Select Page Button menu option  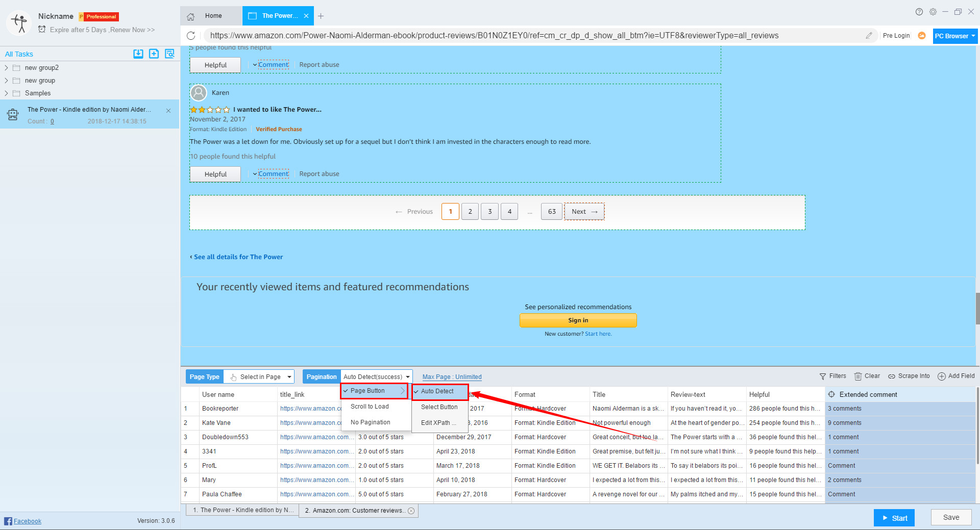pyautogui.click(x=374, y=391)
